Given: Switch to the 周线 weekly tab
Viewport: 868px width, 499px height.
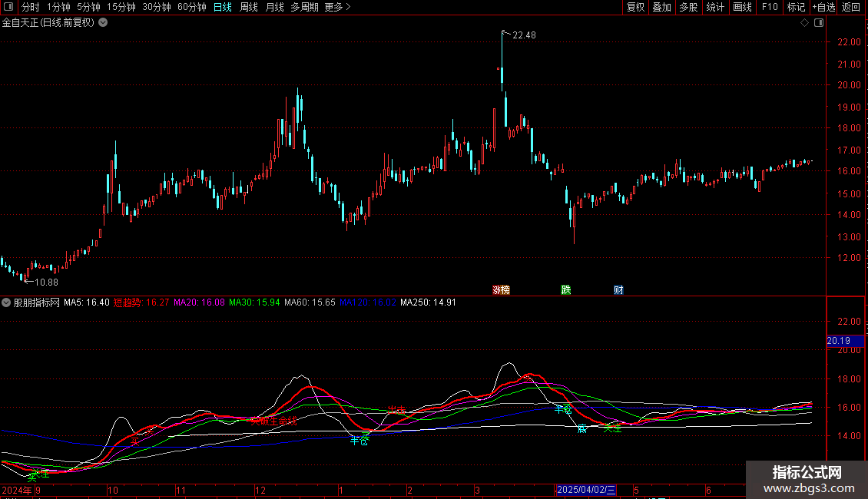Looking at the screenshot, I should (x=249, y=7).
